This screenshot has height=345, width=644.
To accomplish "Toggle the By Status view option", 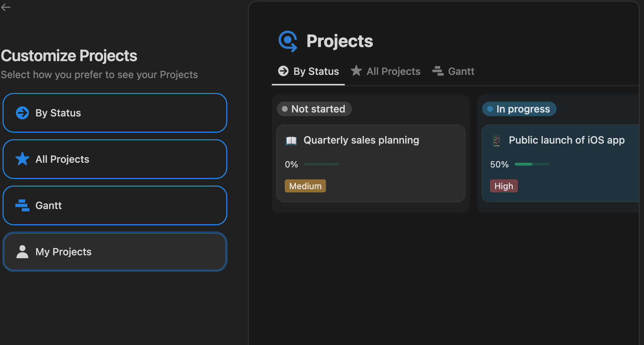I will pos(115,113).
